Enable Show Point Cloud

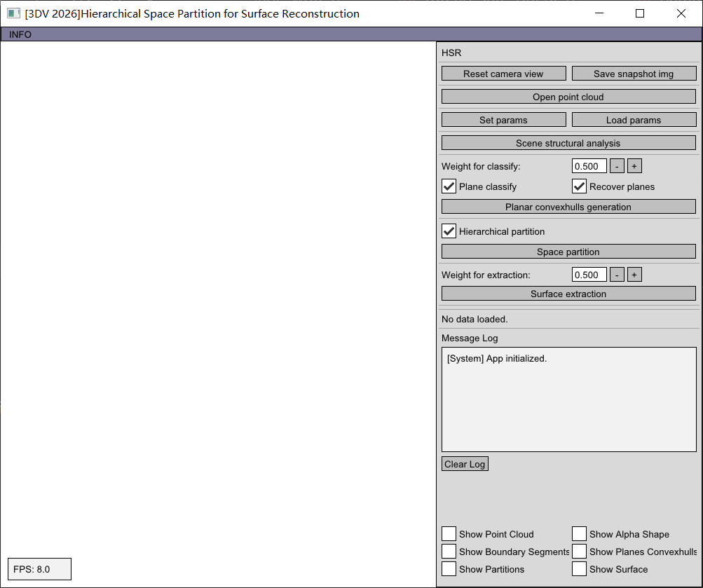pyautogui.click(x=449, y=533)
